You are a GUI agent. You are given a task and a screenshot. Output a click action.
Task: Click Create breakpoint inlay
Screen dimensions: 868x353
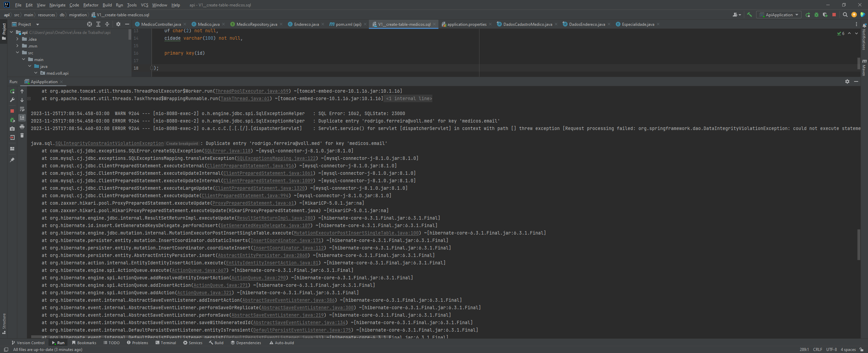[182, 144]
